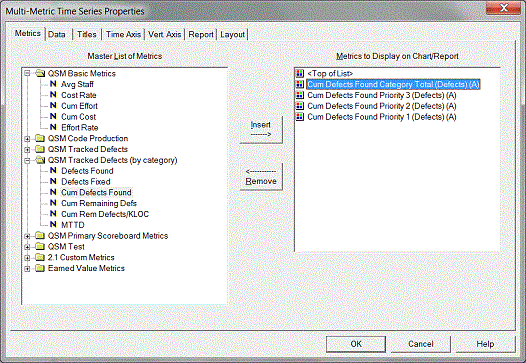Open the Layout tab
The width and height of the screenshot is (526, 363).
coord(232,34)
